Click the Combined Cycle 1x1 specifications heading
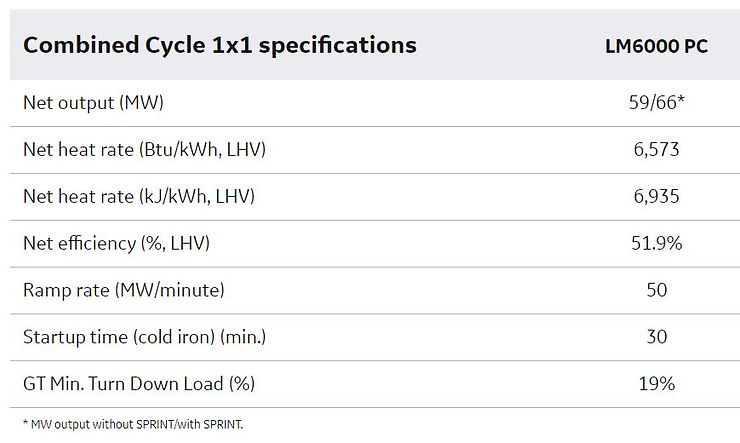The height and width of the screenshot is (443, 740). [220, 45]
